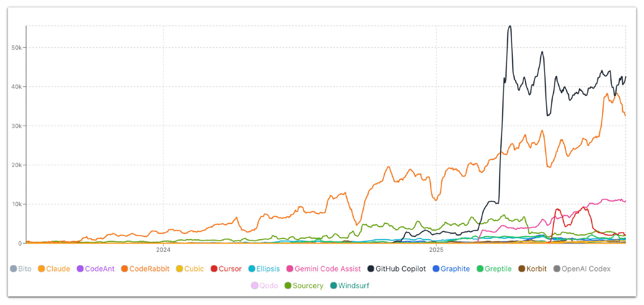Click the GitHub Copilot dark legend dot
This screenshot has width=644, height=305.
[x=371, y=269]
